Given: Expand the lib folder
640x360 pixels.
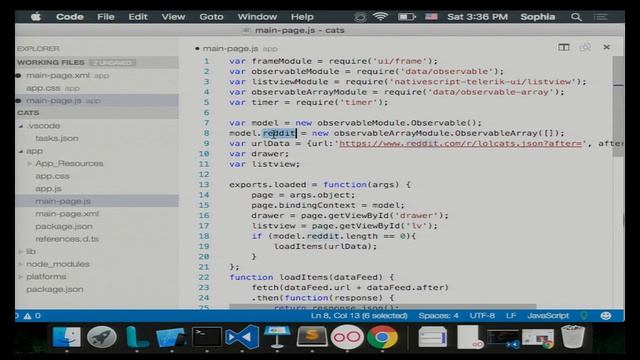Looking at the screenshot, I should (21, 252).
